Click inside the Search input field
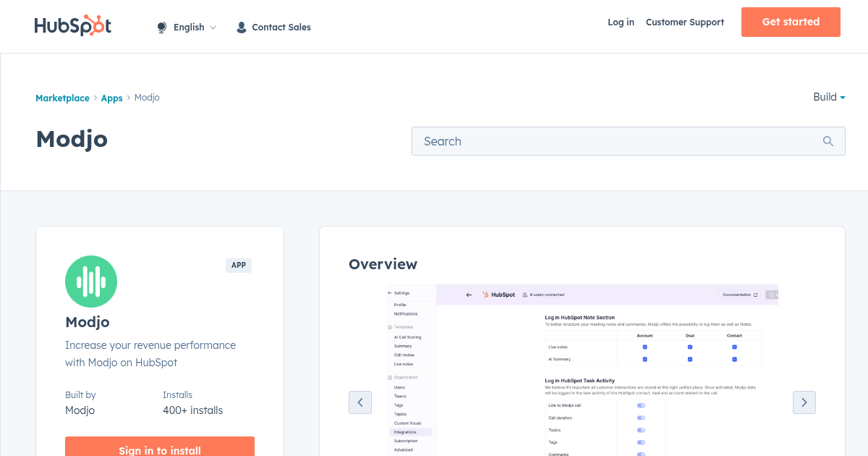 tap(579, 140)
